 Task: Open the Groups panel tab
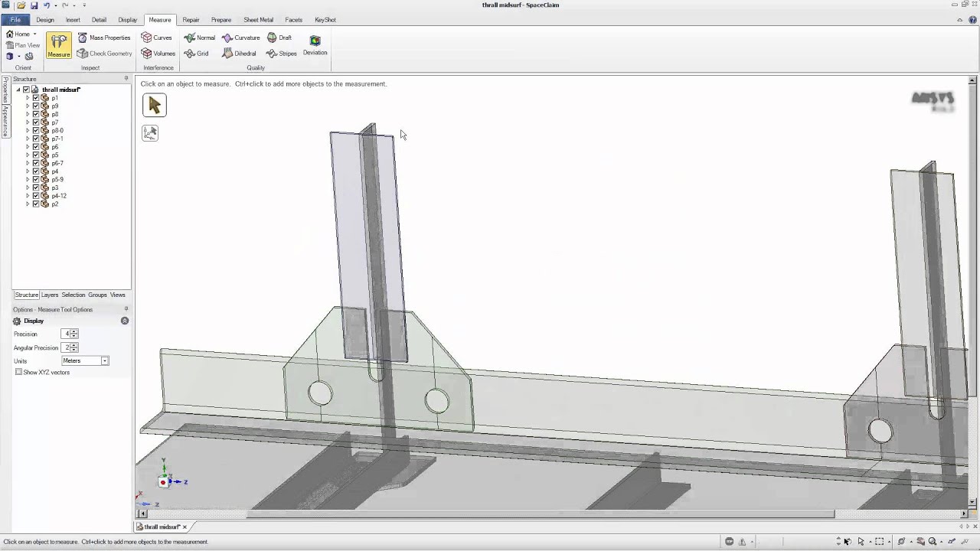tap(97, 295)
